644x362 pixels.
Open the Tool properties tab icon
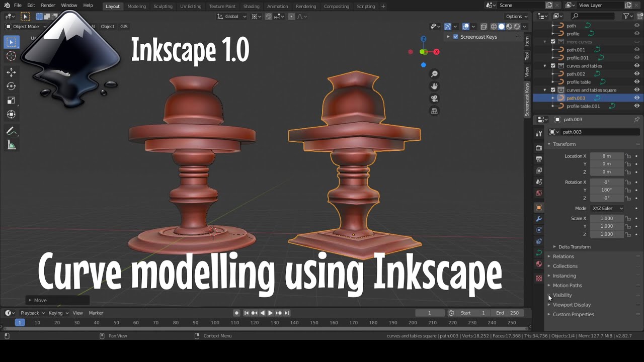(x=539, y=133)
